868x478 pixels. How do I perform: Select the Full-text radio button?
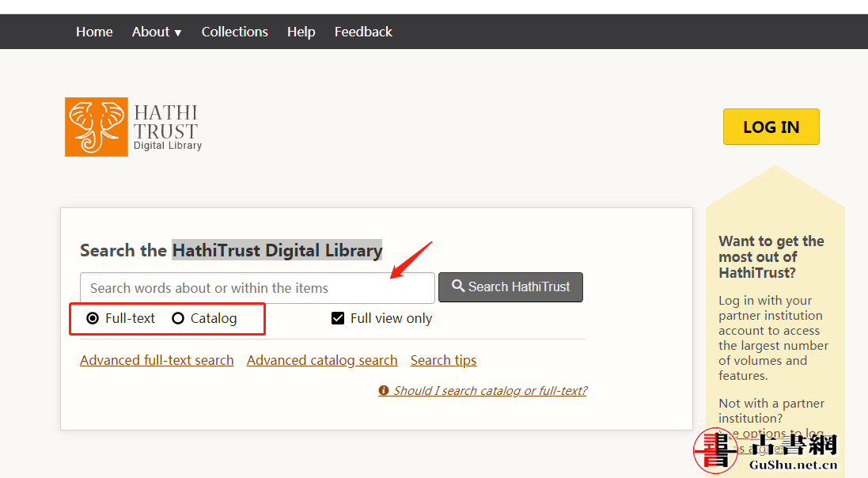(x=93, y=318)
